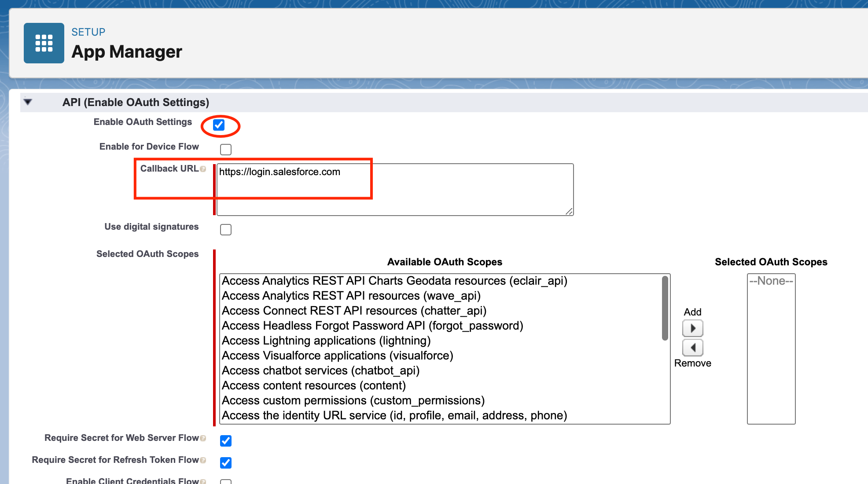The width and height of the screenshot is (868, 484).
Task: Collapse the API (Enable OAuth Settings) section
Action: click(28, 102)
